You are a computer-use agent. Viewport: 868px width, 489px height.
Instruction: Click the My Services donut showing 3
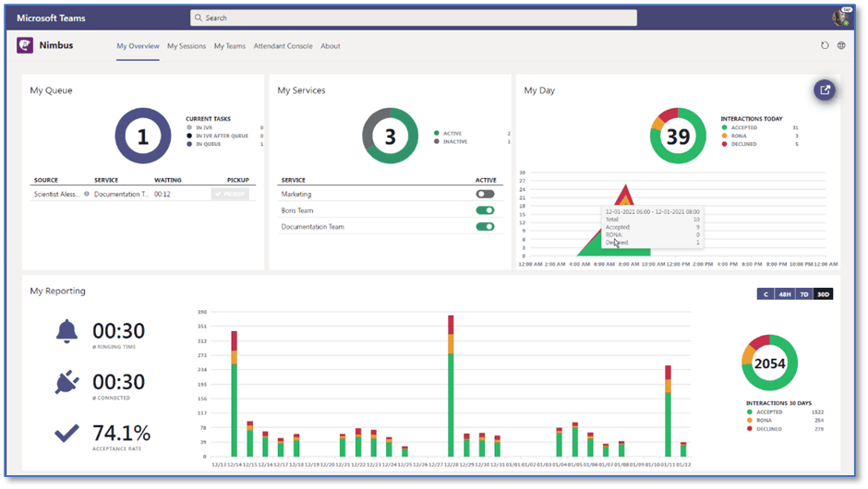pos(391,136)
